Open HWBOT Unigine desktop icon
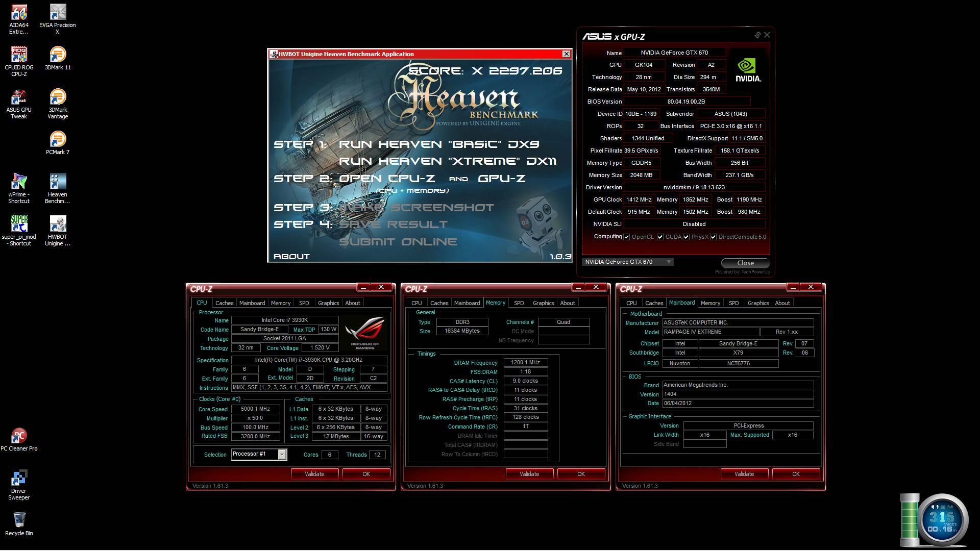 tap(58, 231)
